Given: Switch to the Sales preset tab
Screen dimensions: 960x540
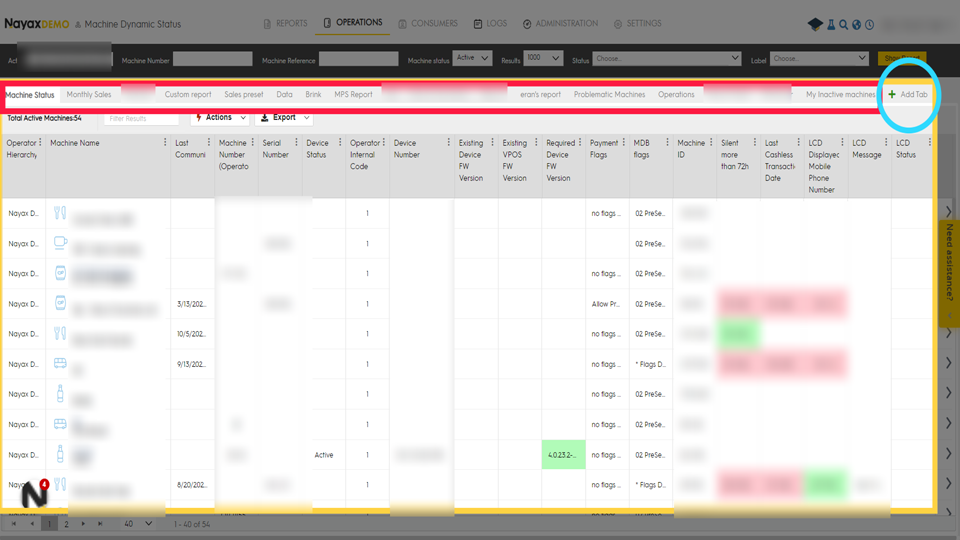Looking at the screenshot, I should pos(244,94).
